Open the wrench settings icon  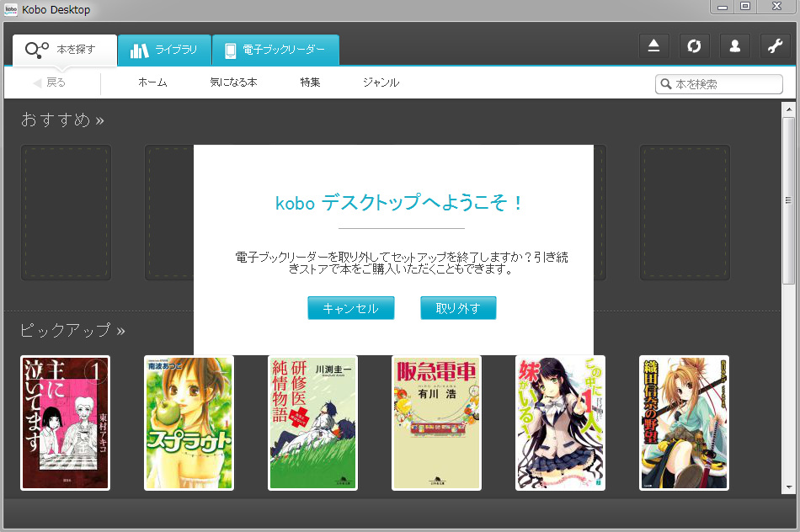pos(775,46)
